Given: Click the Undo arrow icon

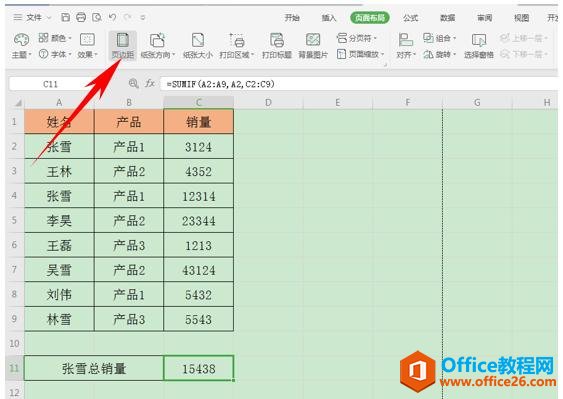Looking at the screenshot, I should (112, 17).
